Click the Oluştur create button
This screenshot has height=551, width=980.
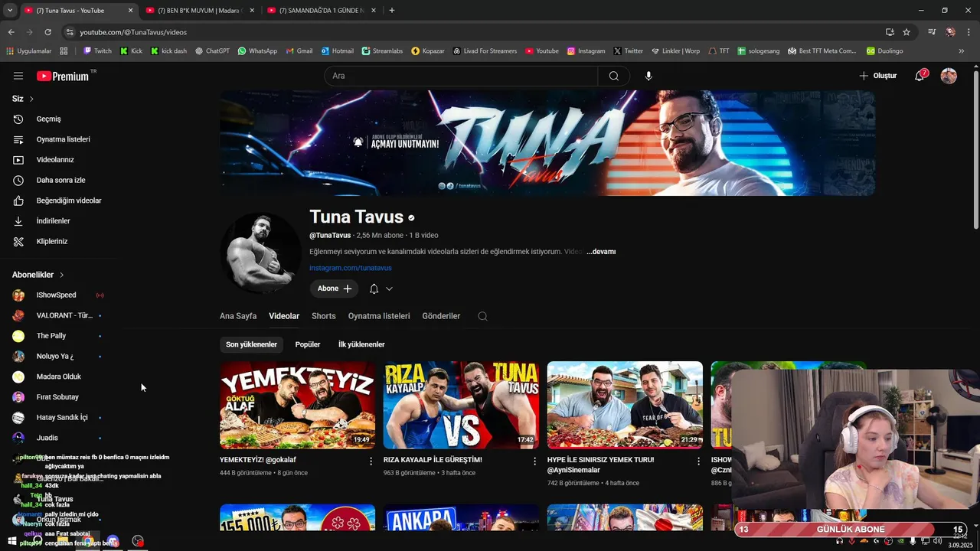click(877, 76)
